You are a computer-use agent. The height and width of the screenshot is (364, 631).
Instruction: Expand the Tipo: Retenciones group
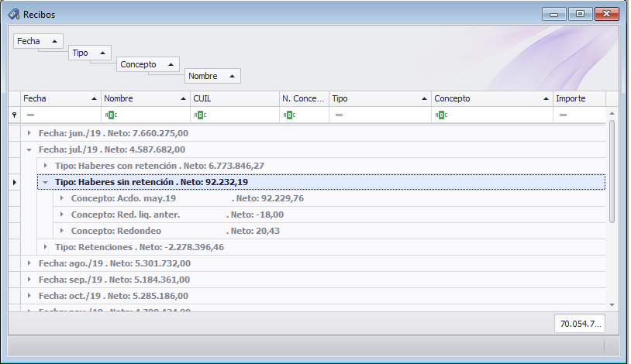(x=46, y=247)
